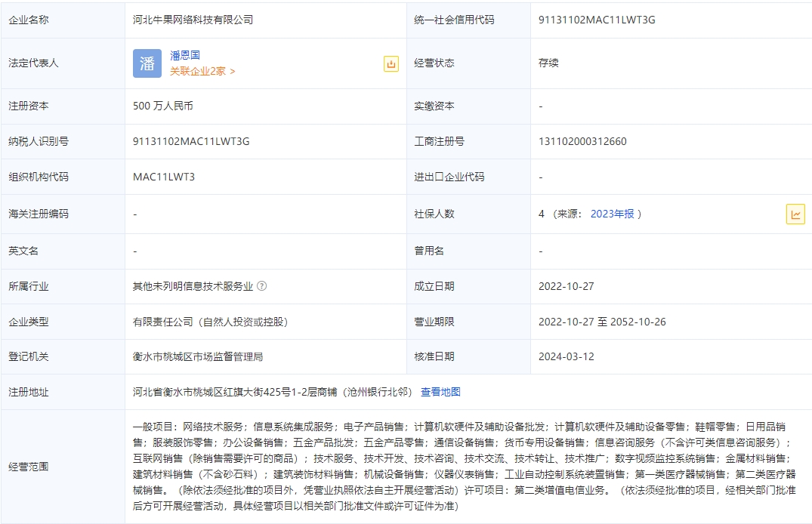Click the 组织机构代码 value MAC11LWT3
Viewport: 812px width, 524px height.
click(x=164, y=177)
